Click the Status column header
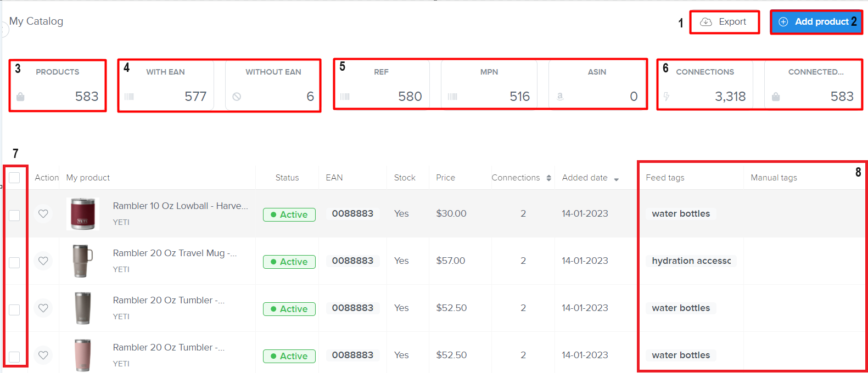The image size is (868, 373). click(x=287, y=178)
